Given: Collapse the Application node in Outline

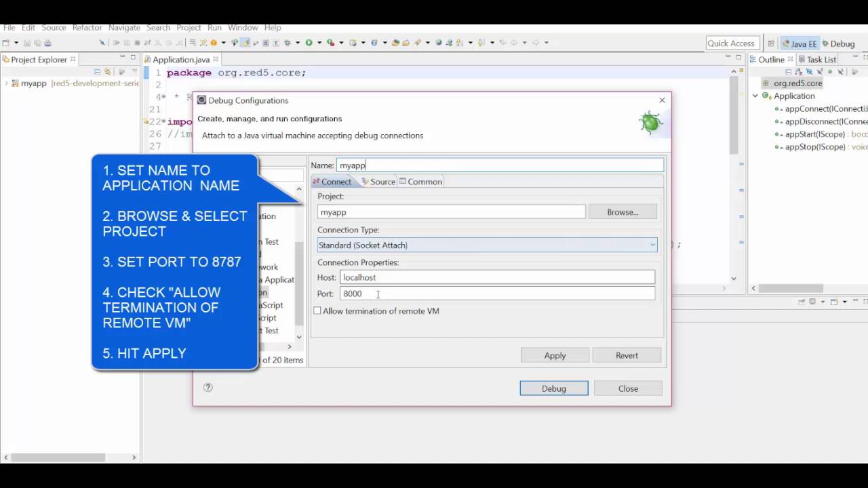Looking at the screenshot, I should click(x=755, y=96).
